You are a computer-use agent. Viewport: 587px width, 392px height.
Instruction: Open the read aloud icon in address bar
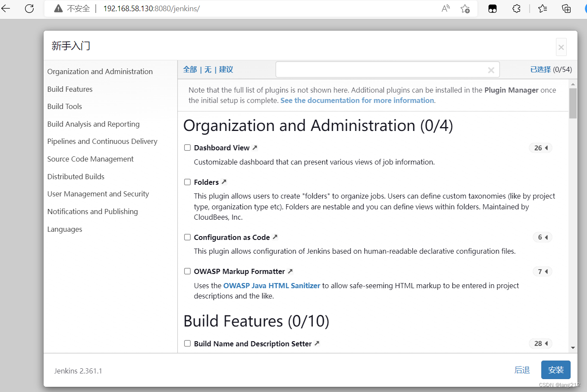pos(446,9)
